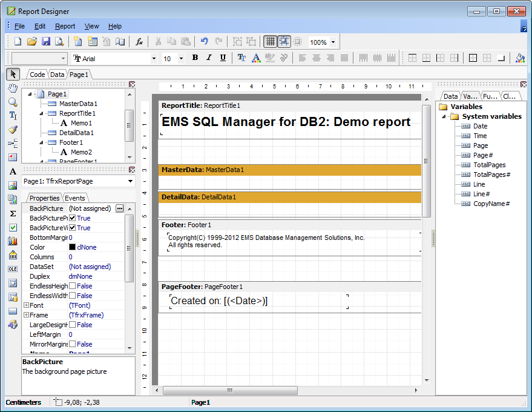532x412 pixels.
Task: Click the New Report toolbar icon
Action: pyautogui.click(x=18, y=42)
